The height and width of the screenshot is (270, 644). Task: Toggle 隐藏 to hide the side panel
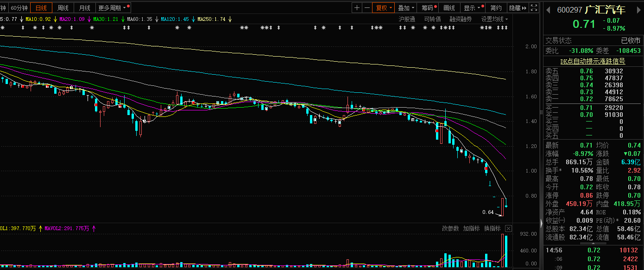click(x=518, y=8)
